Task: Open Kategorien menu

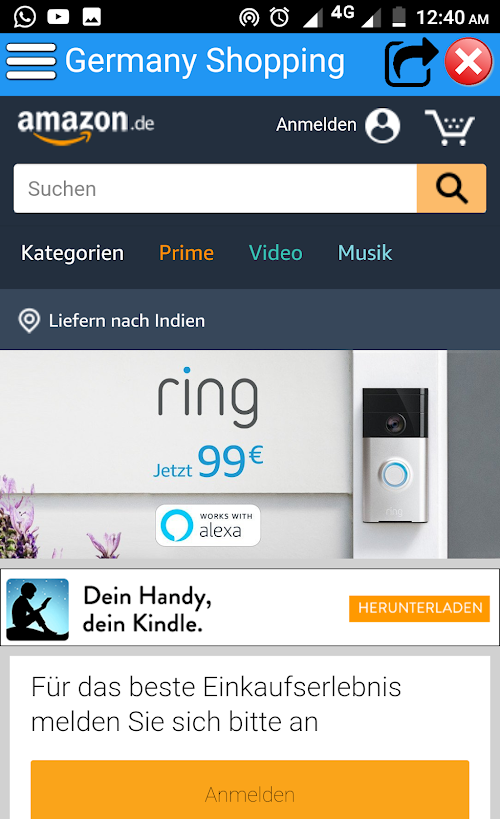Action: point(72,253)
